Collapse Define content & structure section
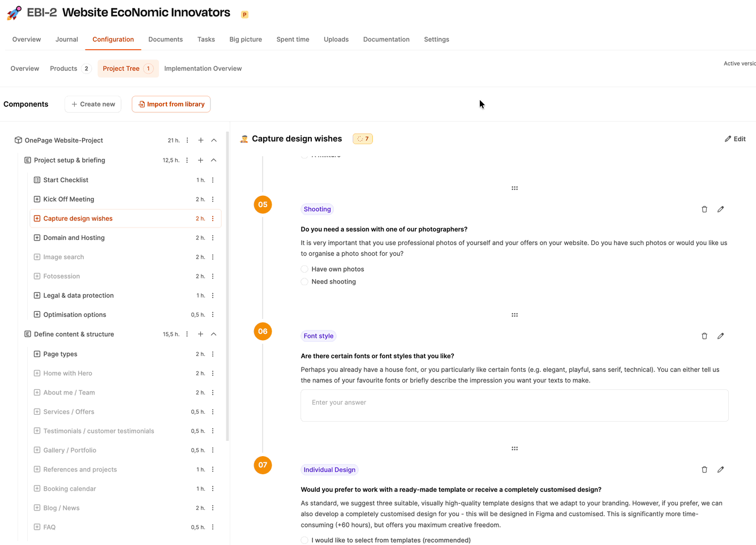This screenshot has width=756, height=545. [x=214, y=334]
